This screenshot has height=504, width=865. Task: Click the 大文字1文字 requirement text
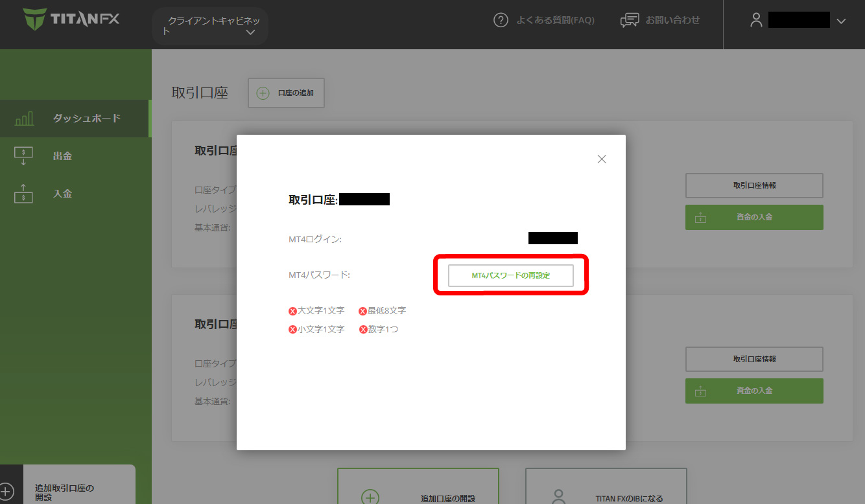click(321, 311)
